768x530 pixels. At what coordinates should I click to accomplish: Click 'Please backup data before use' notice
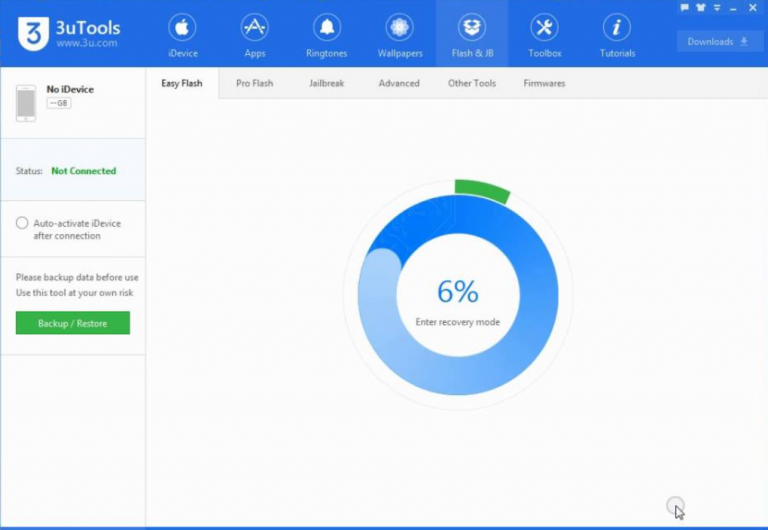tap(77, 277)
